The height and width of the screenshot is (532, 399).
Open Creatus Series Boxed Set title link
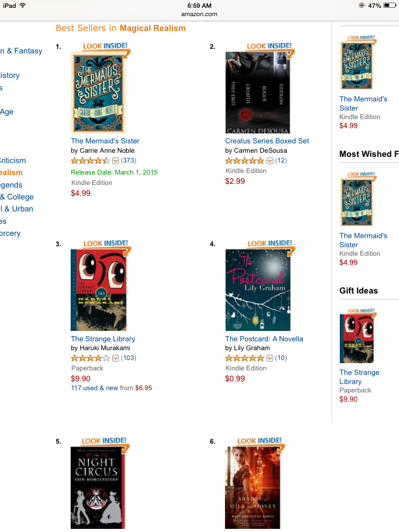click(x=267, y=141)
